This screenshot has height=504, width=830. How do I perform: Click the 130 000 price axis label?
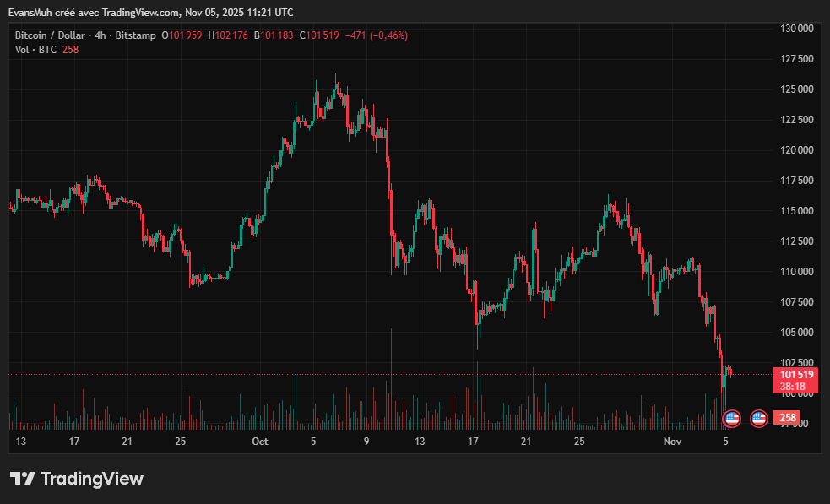pyautogui.click(x=797, y=29)
